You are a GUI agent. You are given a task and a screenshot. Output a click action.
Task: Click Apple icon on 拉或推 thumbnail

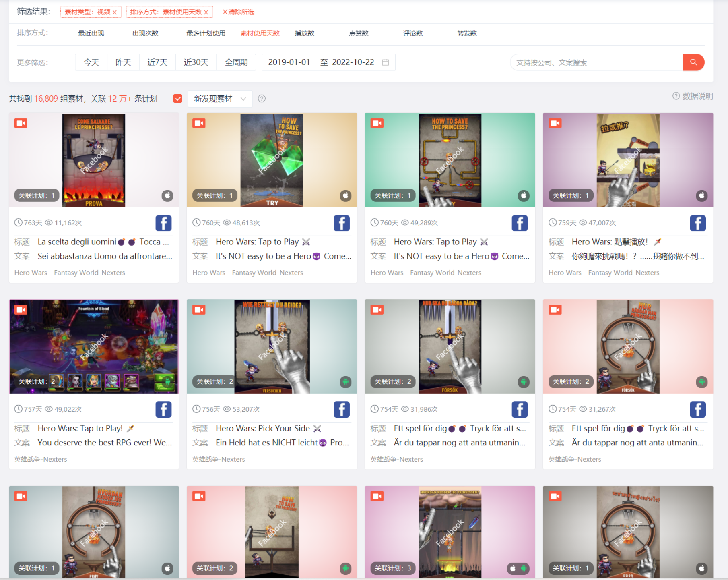[701, 196]
